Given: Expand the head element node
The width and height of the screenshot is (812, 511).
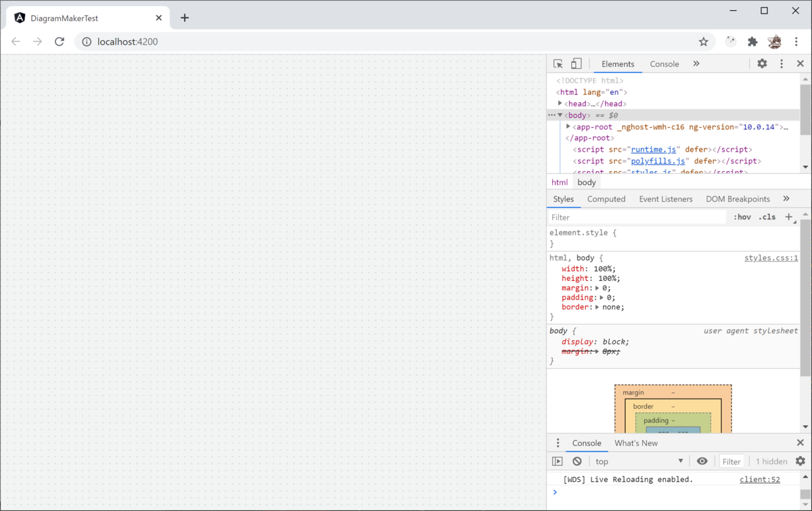Looking at the screenshot, I should (560, 104).
